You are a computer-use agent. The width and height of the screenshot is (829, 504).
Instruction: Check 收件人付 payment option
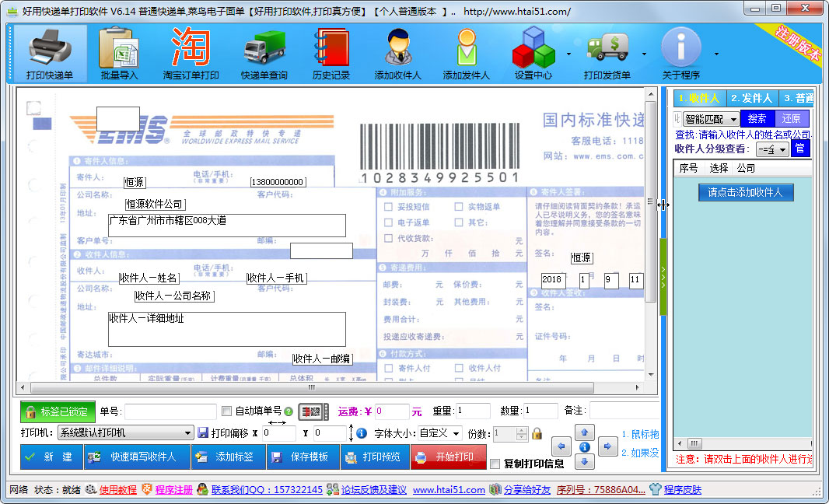tap(458, 368)
